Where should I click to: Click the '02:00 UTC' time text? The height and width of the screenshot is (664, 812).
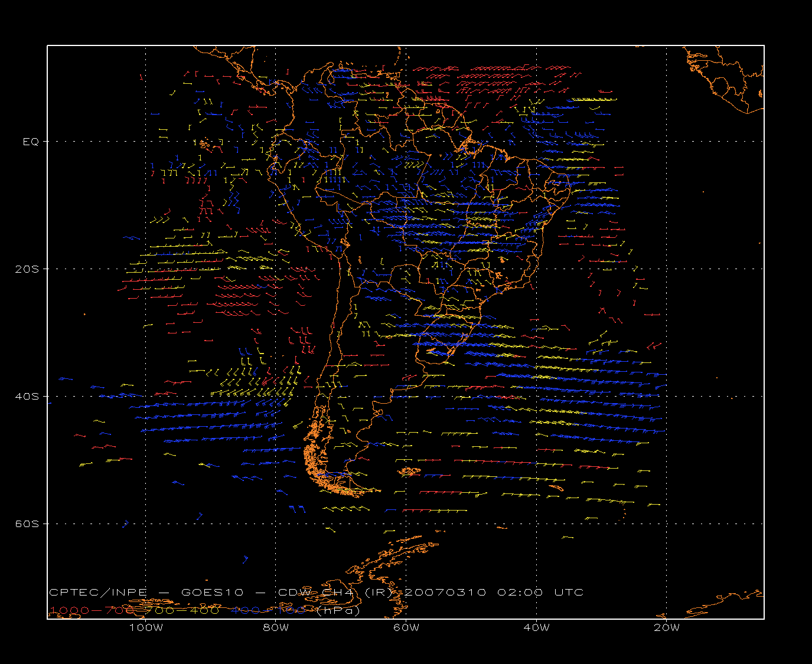coord(540,593)
